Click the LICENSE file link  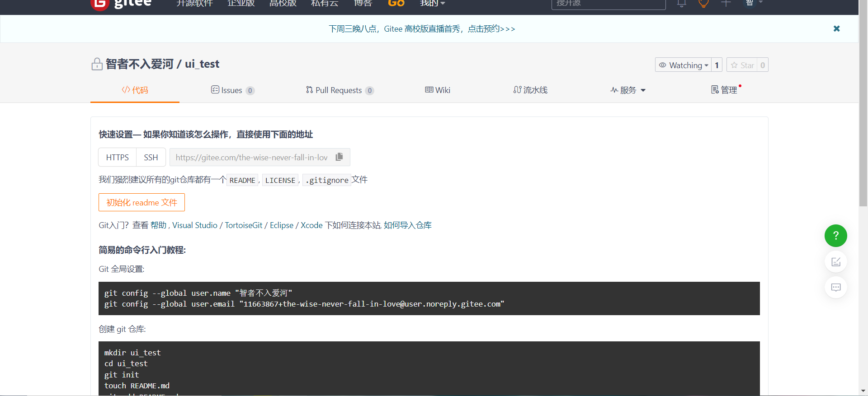point(280,180)
